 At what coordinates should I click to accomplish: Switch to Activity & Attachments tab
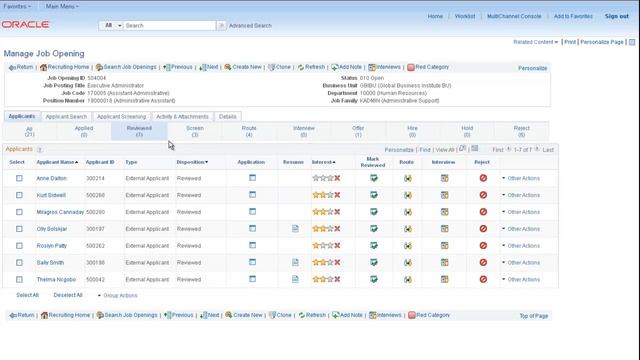(x=182, y=117)
